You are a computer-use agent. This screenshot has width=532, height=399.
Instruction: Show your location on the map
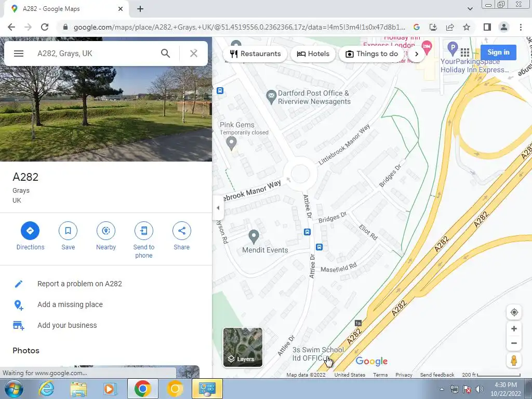(514, 312)
